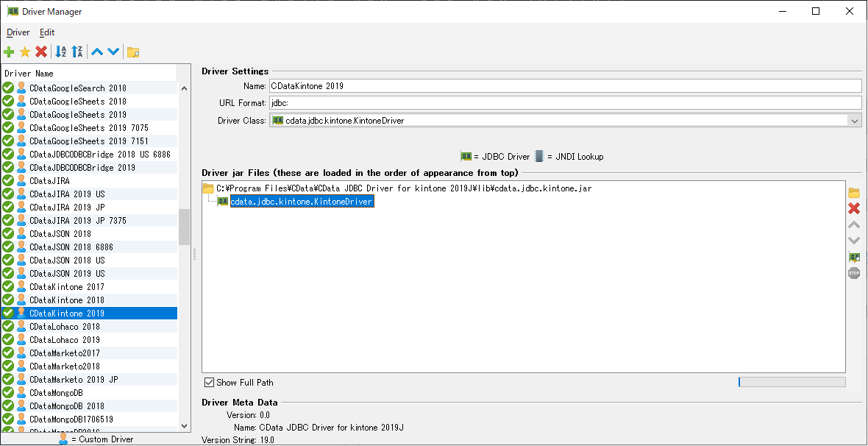Click the gray down arrow beside the jar list

coord(854,241)
